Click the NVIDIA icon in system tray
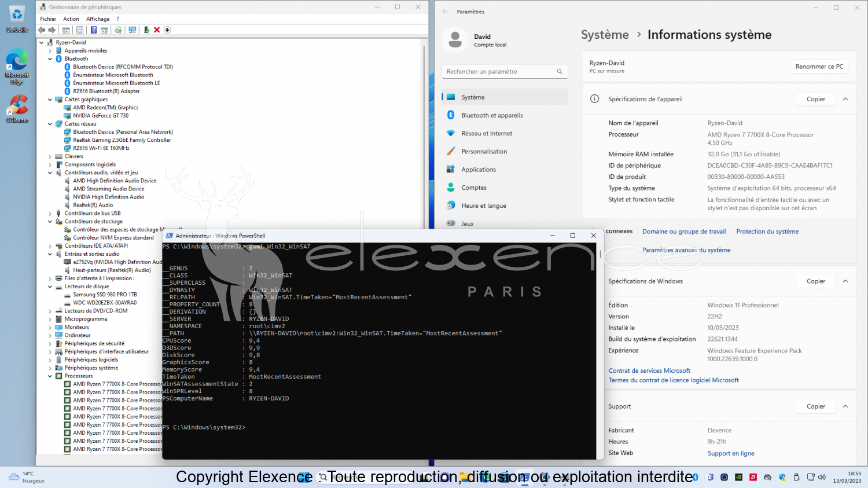This screenshot has height=488, width=868. [x=739, y=478]
